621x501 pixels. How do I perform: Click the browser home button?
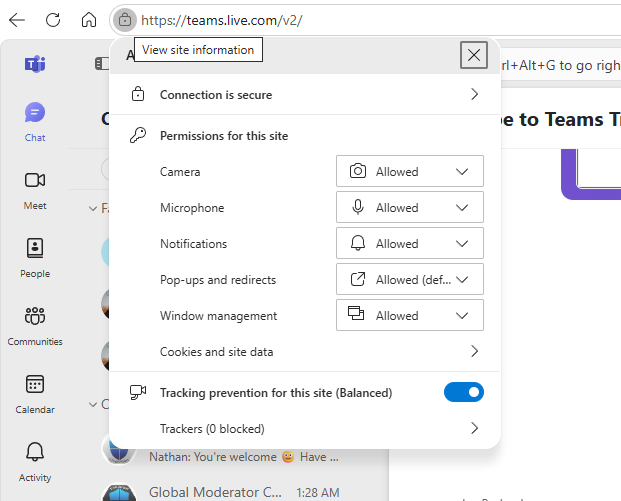tap(89, 20)
